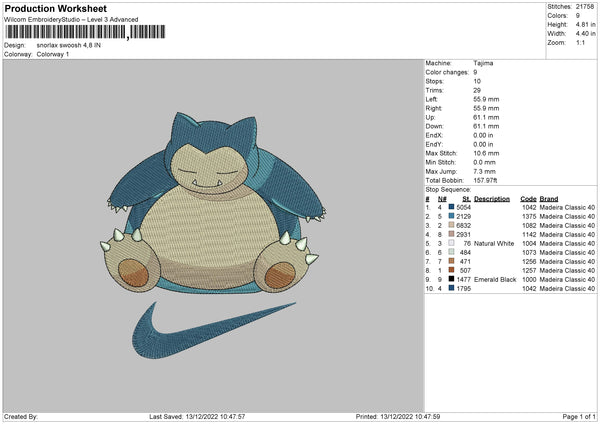Click code 1257 in the stop sequence

(529, 271)
